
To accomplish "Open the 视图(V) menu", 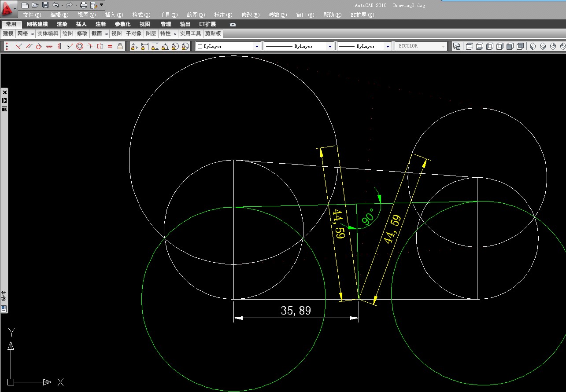I will pyautogui.click(x=87, y=15).
